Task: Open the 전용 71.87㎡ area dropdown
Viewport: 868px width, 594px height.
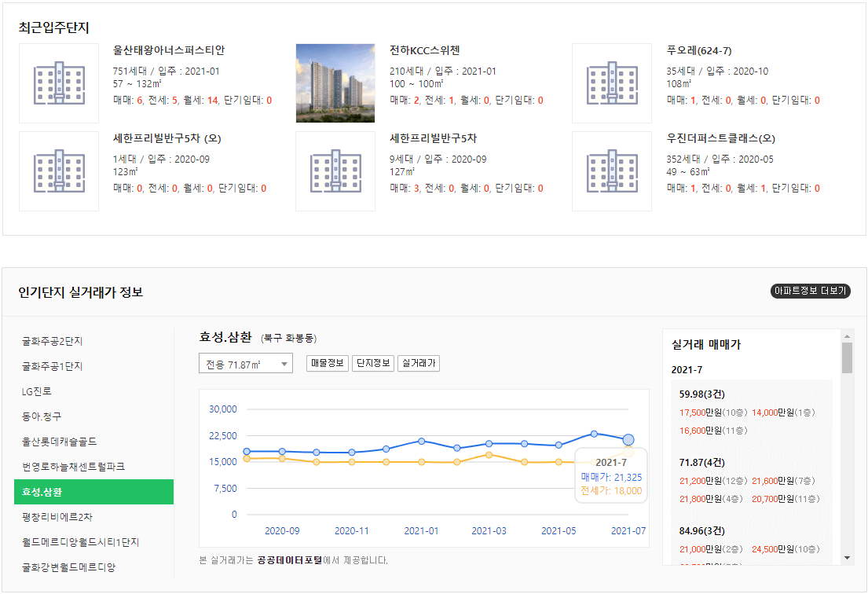Action: [x=246, y=364]
